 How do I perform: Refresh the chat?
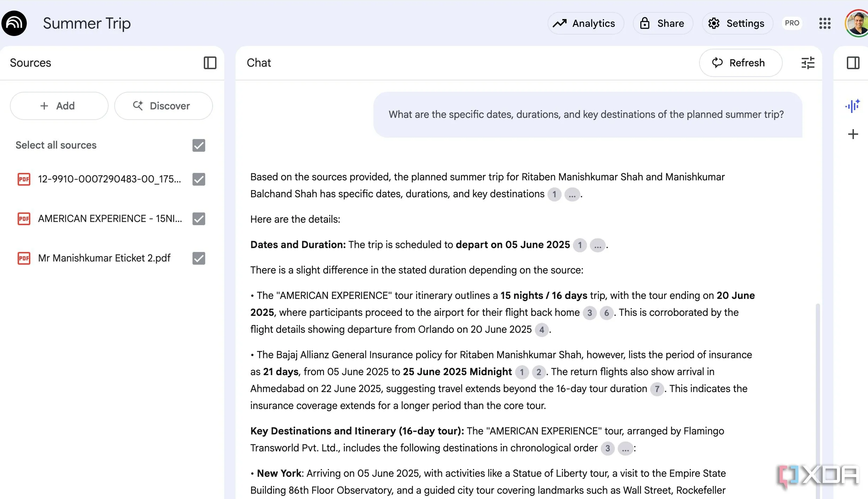click(x=740, y=63)
